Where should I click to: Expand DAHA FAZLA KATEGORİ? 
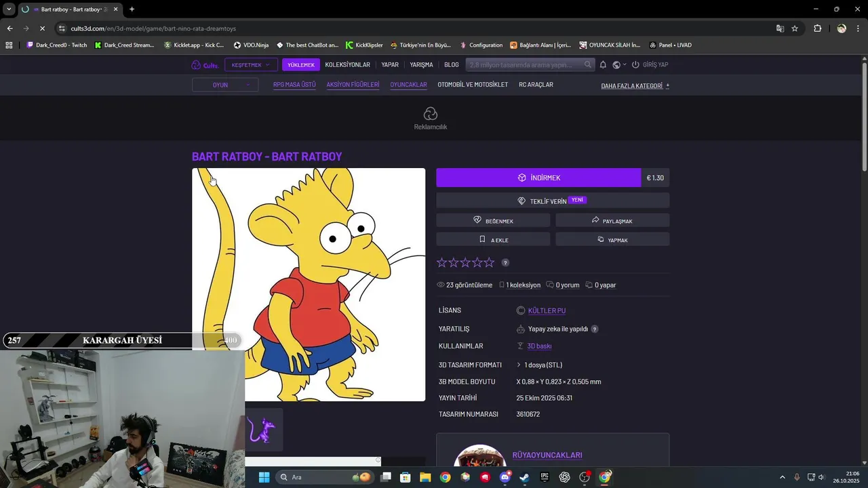pos(635,86)
